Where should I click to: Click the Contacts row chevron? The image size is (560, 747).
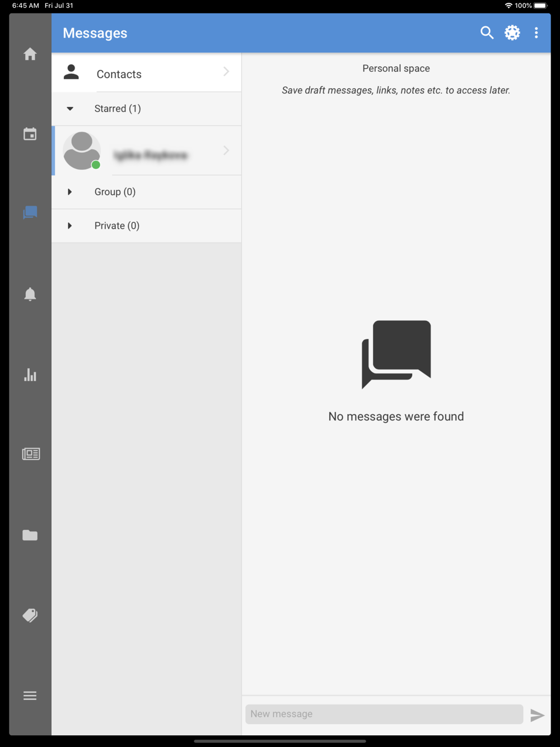coord(226,71)
